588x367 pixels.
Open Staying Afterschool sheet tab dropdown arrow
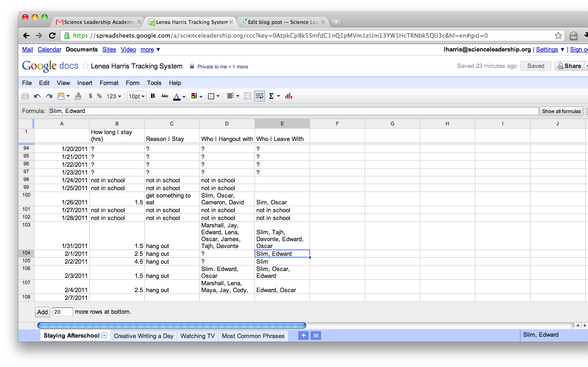(x=104, y=336)
